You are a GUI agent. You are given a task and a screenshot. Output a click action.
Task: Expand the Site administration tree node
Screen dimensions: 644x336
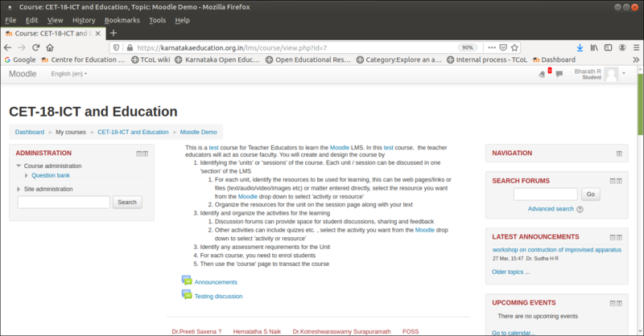click(x=19, y=189)
